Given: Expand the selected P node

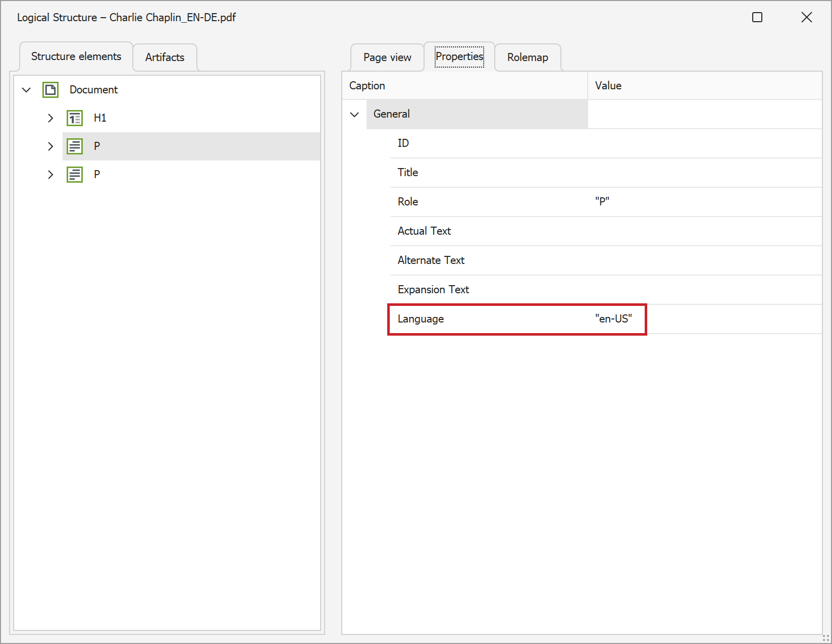Looking at the screenshot, I should click(50, 146).
